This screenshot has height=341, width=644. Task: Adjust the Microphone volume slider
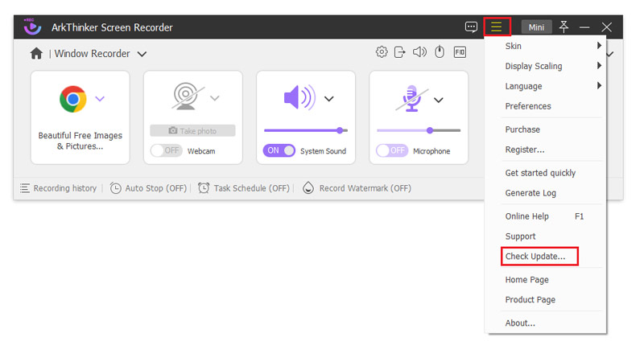pos(419,130)
